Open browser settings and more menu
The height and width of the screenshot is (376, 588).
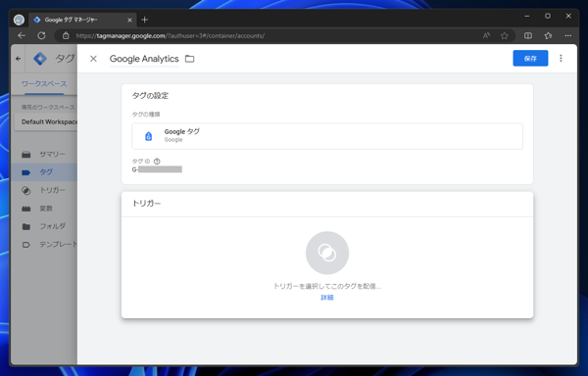pos(568,35)
